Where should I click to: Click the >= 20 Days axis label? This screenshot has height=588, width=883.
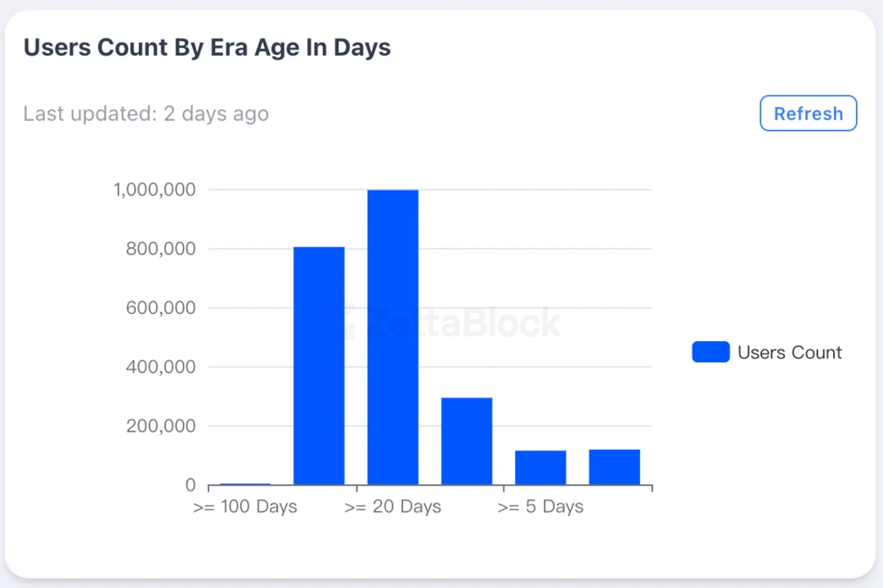[x=392, y=507]
